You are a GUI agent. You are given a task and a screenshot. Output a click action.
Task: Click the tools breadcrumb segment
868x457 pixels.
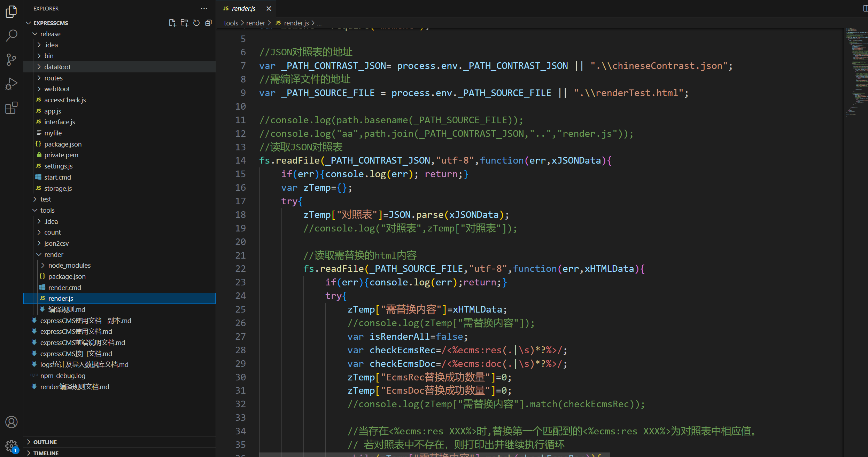(231, 23)
